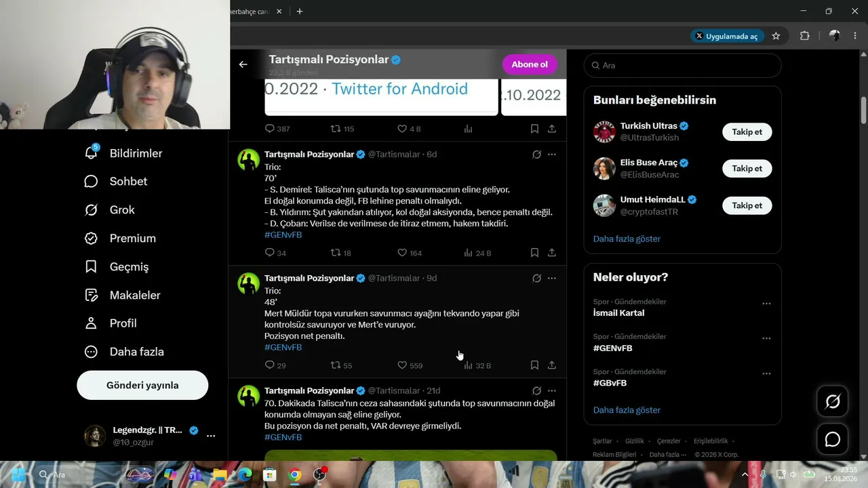Repost the Trio 70' tweet with 18 reposts
The height and width of the screenshot is (488, 868).
(x=335, y=253)
